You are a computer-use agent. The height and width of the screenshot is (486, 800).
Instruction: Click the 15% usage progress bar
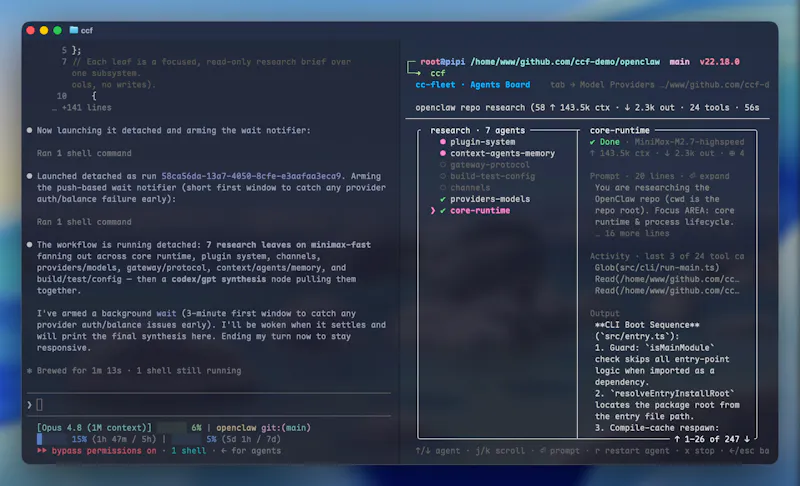point(51,439)
